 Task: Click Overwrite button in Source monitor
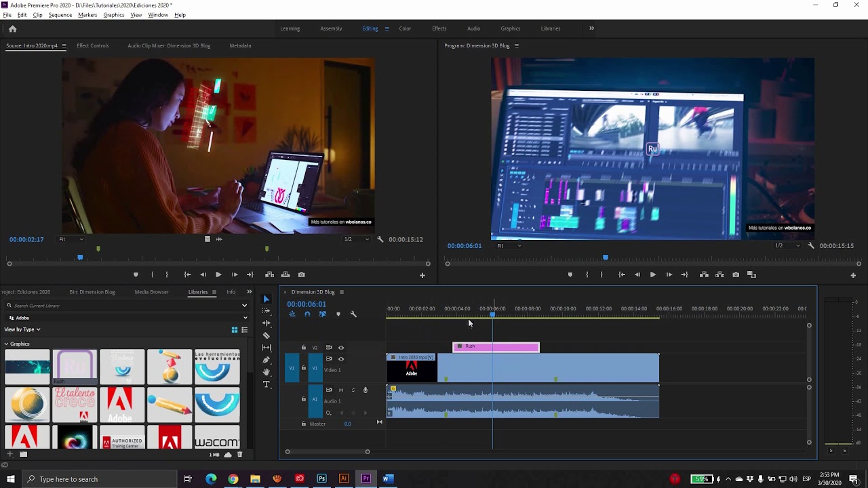(285, 274)
